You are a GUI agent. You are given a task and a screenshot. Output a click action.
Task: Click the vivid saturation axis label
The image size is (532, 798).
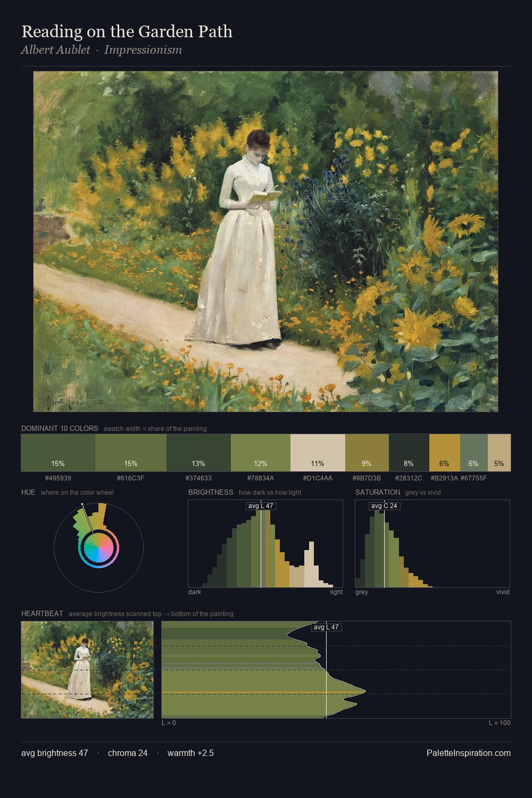pyautogui.click(x=503, y=592)
